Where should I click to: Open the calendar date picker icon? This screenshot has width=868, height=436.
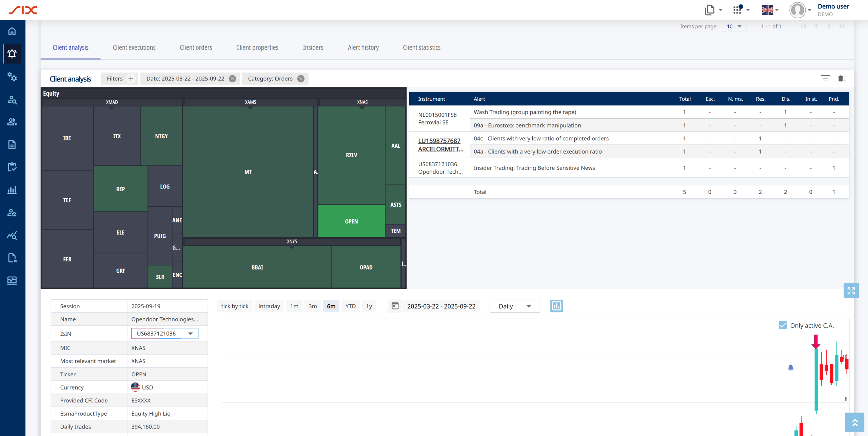[x=395, y=306]
